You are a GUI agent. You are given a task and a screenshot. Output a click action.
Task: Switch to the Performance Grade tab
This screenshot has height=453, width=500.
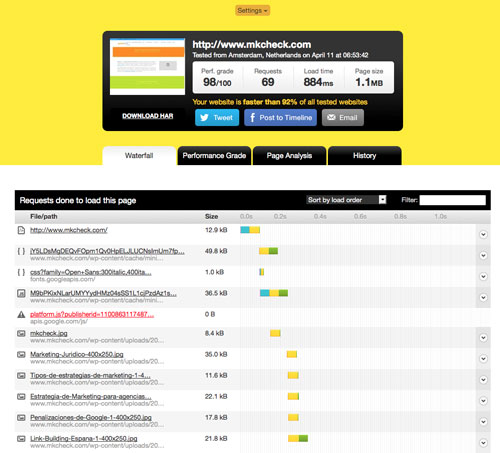coord(214,156)
